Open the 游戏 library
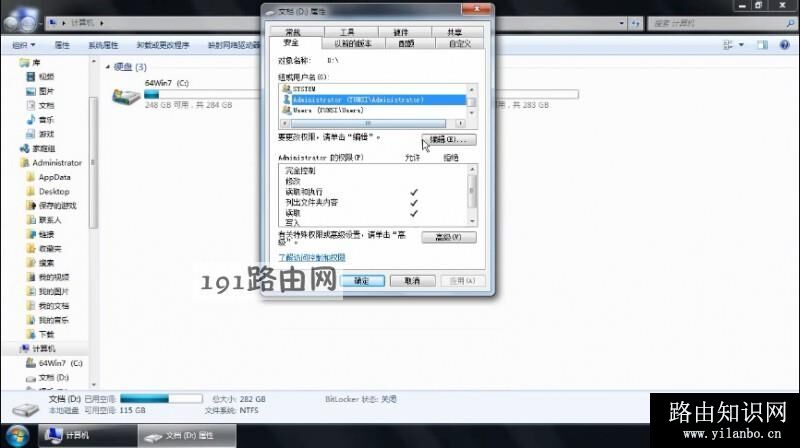 [x=46, y=134]
